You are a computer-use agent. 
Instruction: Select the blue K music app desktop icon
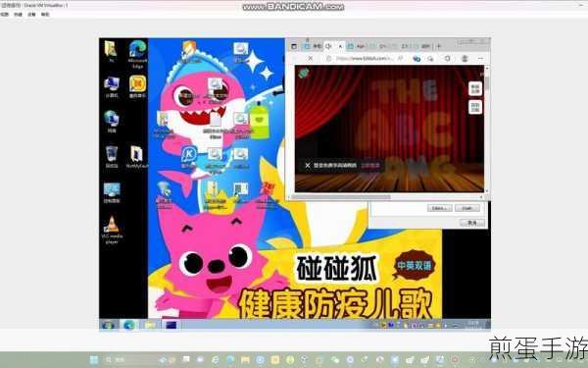189,157
